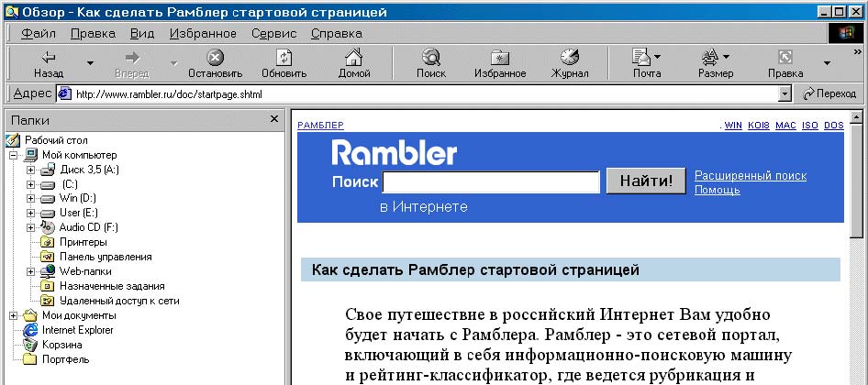The width and height of the screenshot is (868, 385).
Task: Select the Internet Explorer tree icon
Action: (x=30, y=330)
